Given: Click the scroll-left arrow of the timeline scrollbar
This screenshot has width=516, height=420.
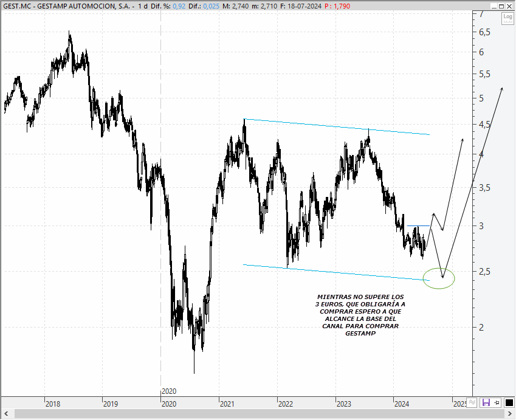Looking at the screenshot, I should 6,414.
